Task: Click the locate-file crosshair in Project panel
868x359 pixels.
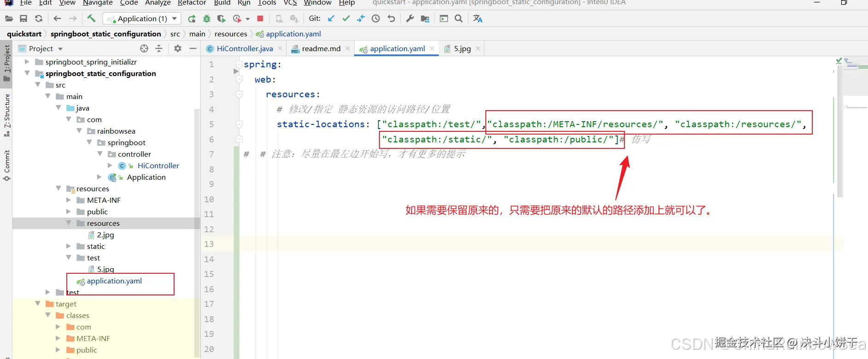Action: [144, 48]
